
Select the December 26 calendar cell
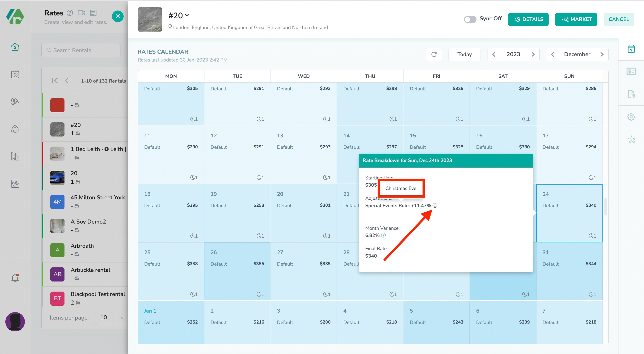[237, 271]
